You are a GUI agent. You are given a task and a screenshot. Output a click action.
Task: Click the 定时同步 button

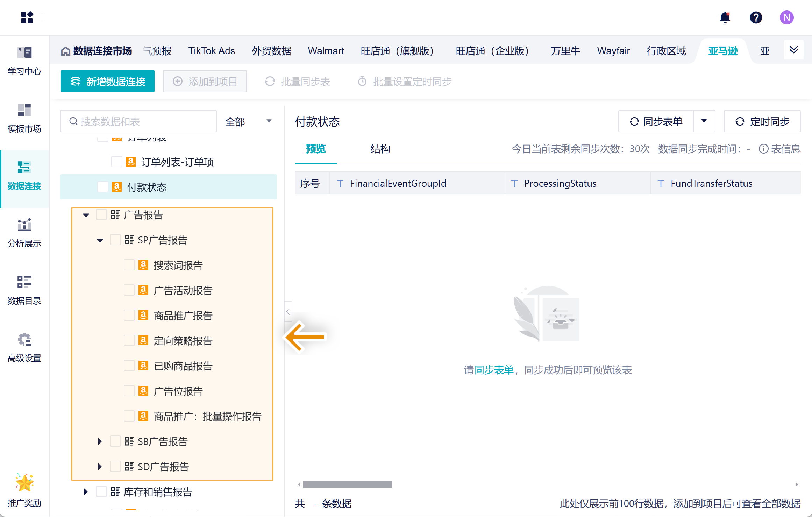[x=762, y=121]
